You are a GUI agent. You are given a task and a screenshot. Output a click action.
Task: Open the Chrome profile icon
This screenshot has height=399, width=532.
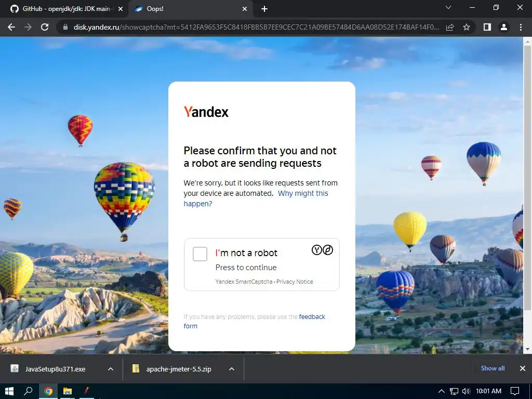point(504,27)
